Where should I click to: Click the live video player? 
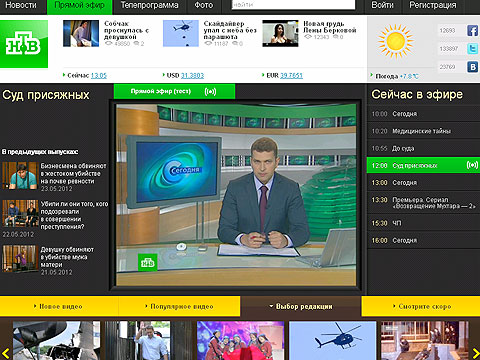[x=236, y=195]
